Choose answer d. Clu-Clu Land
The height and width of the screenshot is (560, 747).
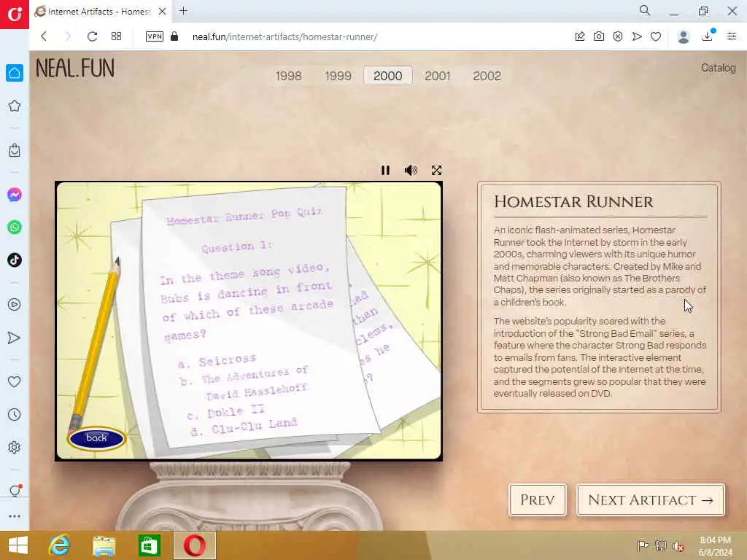click(244, 427)
